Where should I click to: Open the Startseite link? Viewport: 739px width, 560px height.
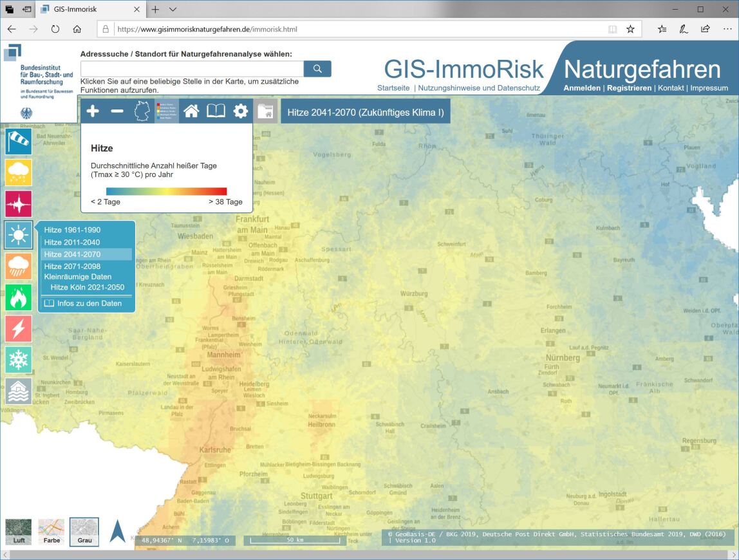393,88
